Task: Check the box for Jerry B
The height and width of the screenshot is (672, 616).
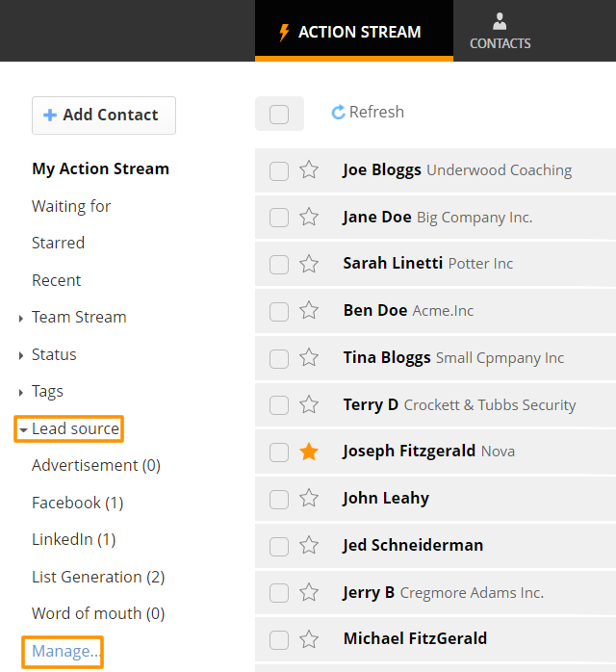Action: click(x=279, y=594)
